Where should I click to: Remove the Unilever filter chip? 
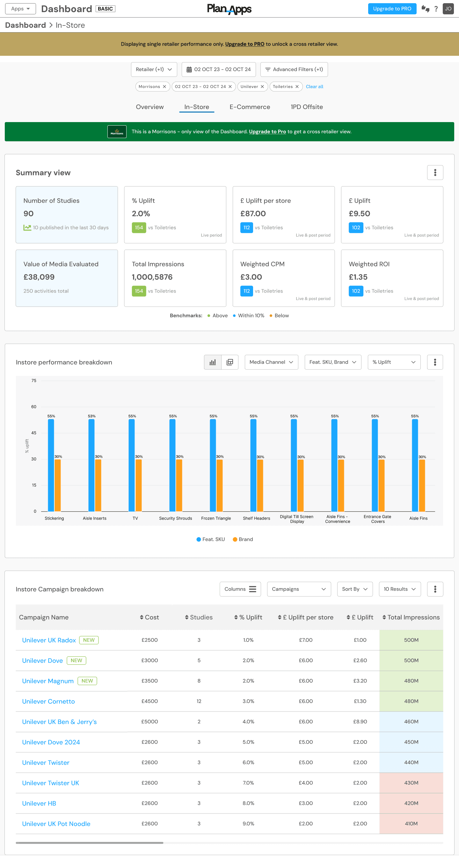[x=262, y=87]
